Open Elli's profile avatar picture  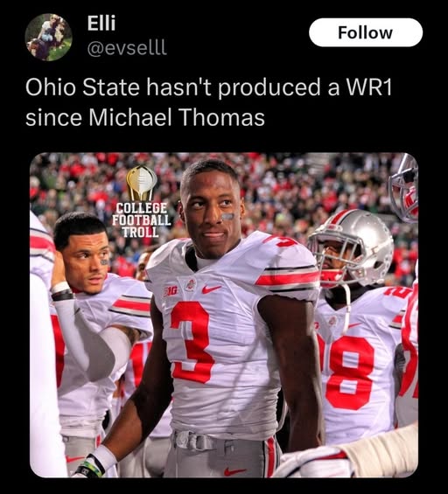[48, 37]
